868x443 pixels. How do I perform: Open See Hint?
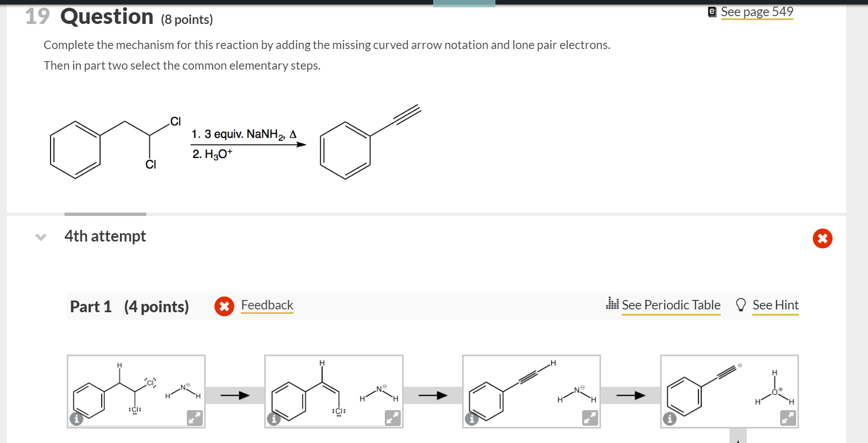pyautogui.click(x=775, y=305)
